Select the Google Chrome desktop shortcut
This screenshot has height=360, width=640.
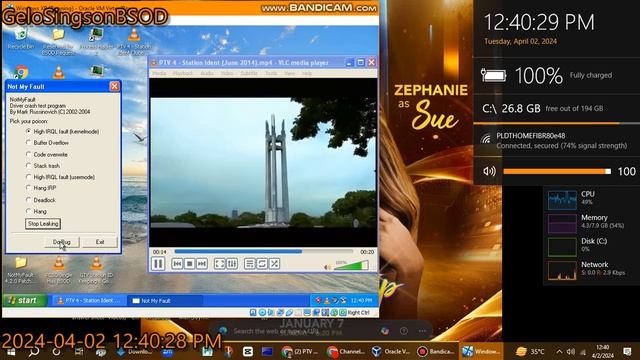point(21,72)
